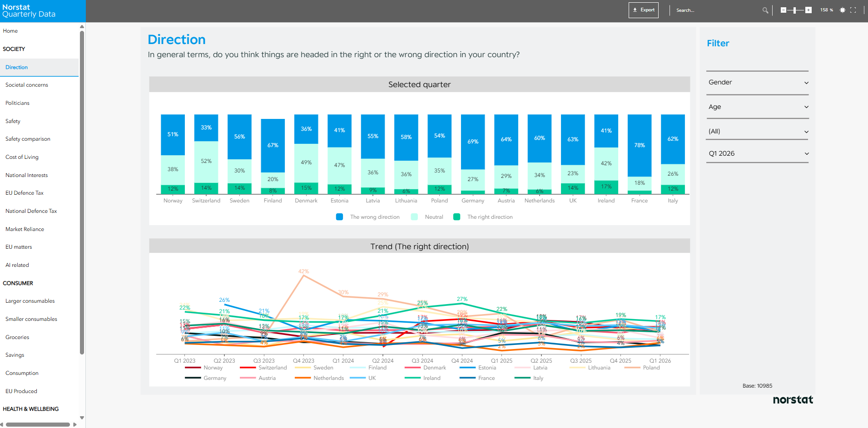Click the search magnifier icon
This screenshot has width=868, height=428.
(x=765, y=10)
